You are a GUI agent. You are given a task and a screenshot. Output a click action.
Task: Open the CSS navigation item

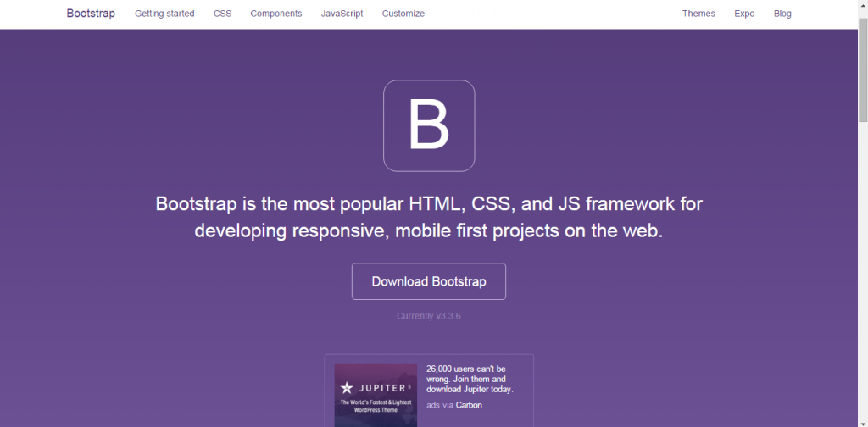(223, 14)
